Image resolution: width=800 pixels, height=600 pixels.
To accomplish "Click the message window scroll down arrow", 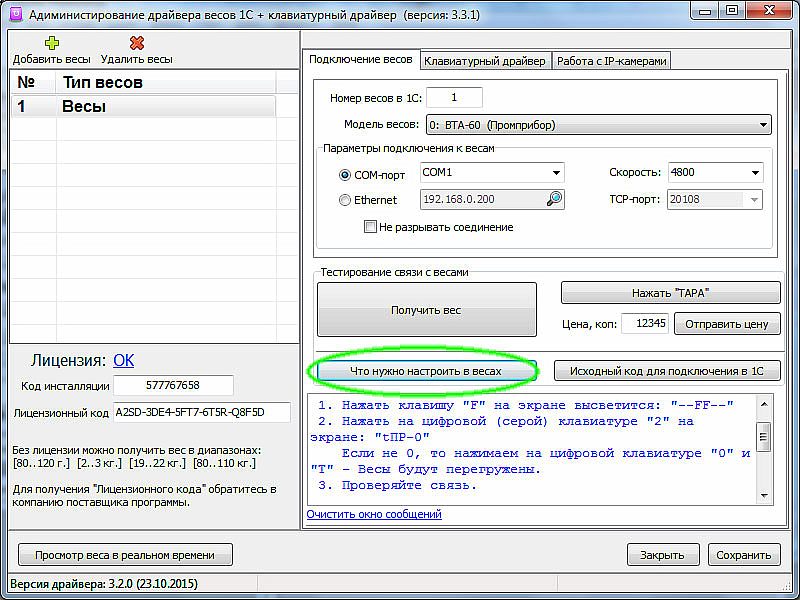I will [x=764, y=495].
